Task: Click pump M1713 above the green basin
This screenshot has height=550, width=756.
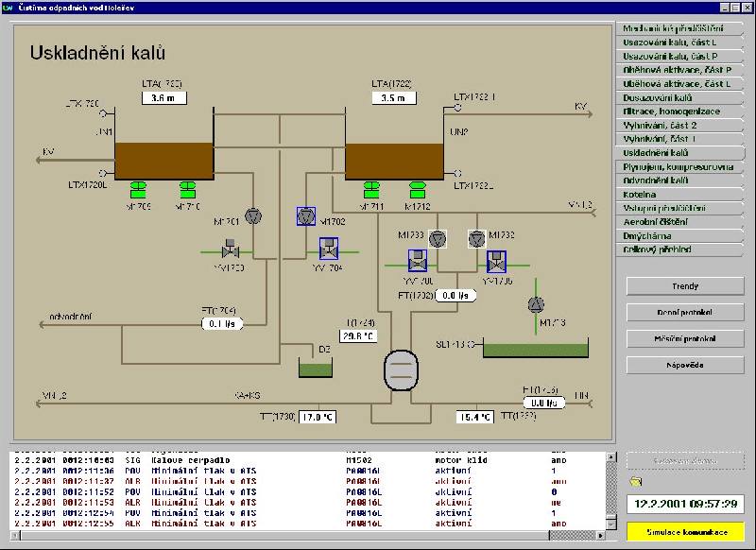Action: point(536,304)
